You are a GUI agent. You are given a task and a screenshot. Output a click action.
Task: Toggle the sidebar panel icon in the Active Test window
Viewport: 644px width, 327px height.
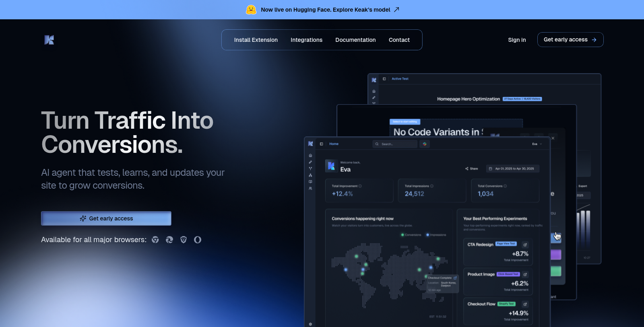click(384, 79)
